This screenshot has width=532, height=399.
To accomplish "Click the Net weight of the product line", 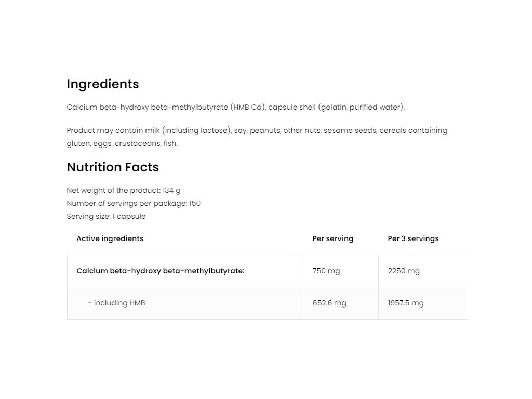I will pos(124,190).
